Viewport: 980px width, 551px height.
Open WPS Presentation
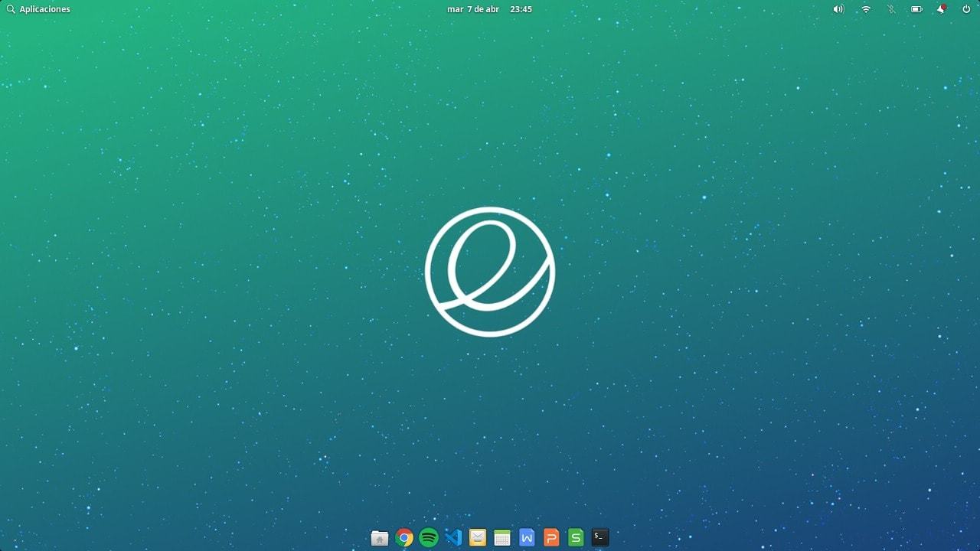coord(550,537)
